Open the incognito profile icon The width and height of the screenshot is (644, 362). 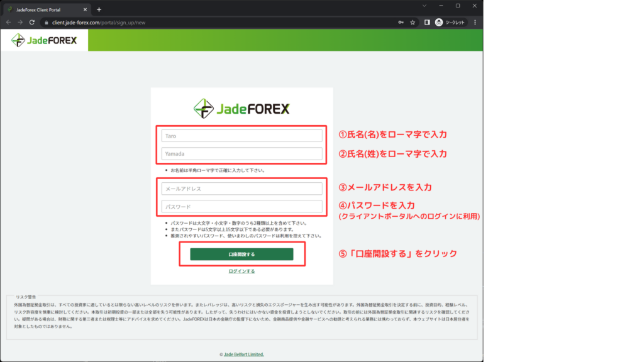439,22
